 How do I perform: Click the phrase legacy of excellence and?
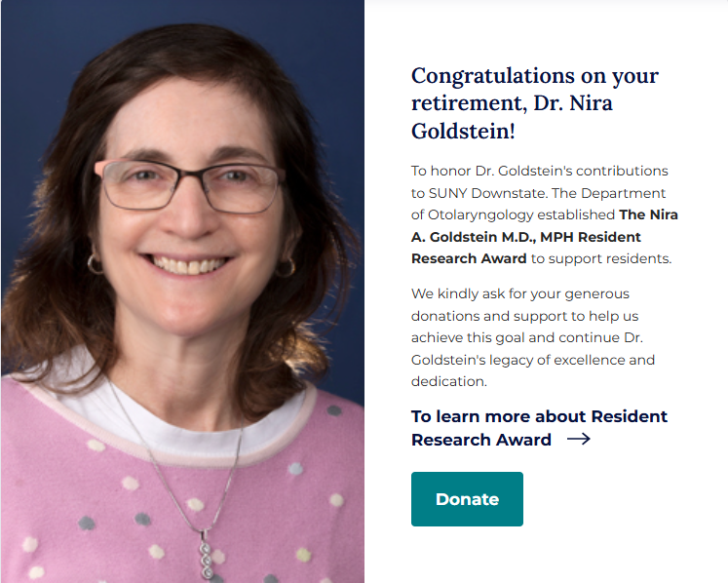click(x=586, y=360)
